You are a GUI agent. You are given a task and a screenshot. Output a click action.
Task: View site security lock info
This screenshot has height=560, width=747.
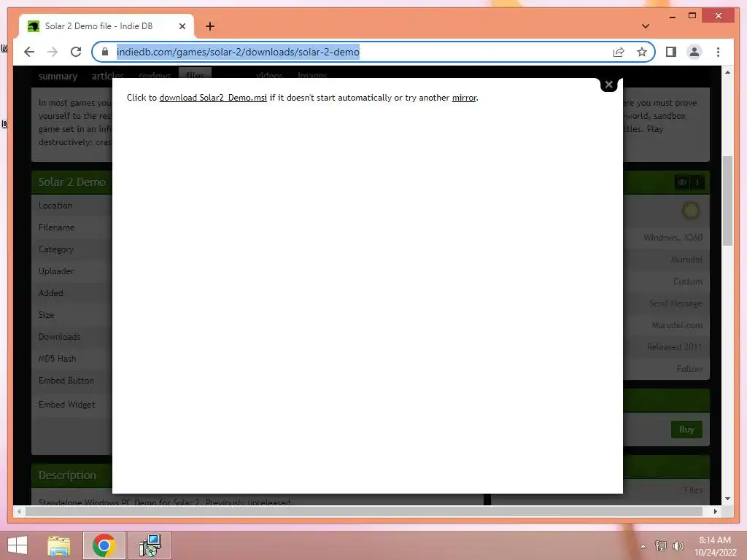pos(105,52)
